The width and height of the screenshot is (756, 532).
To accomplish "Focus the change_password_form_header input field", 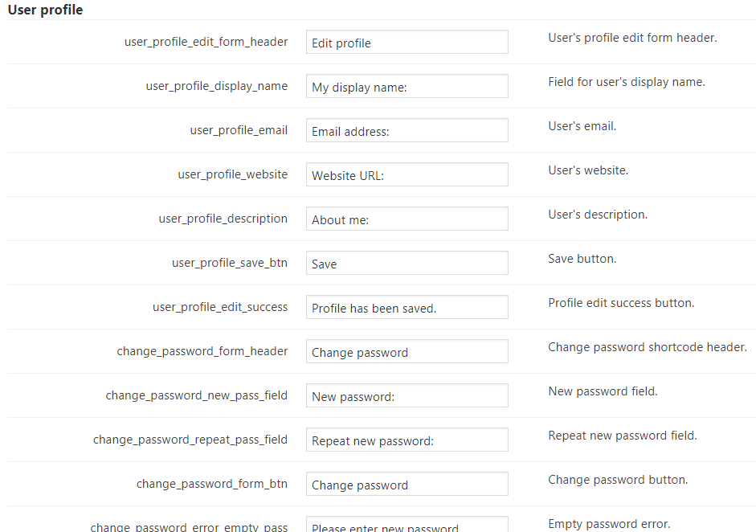I will pos(407,352).
